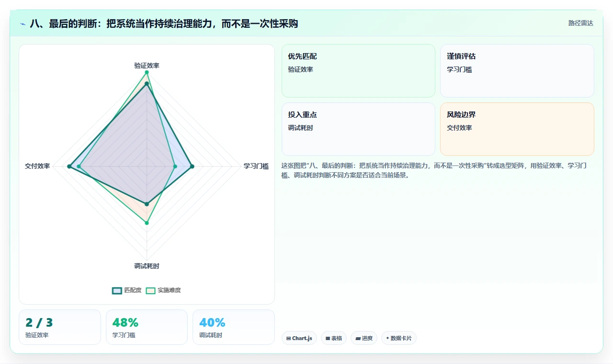Click the 调试耗时 axis label on radar chart

tap(147, 266)
